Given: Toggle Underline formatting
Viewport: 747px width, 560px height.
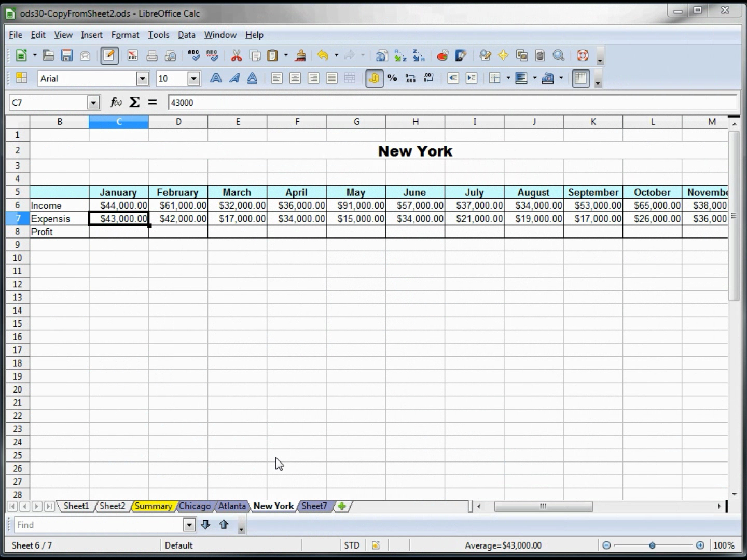Looking at the screenshot, I should 252,78.
